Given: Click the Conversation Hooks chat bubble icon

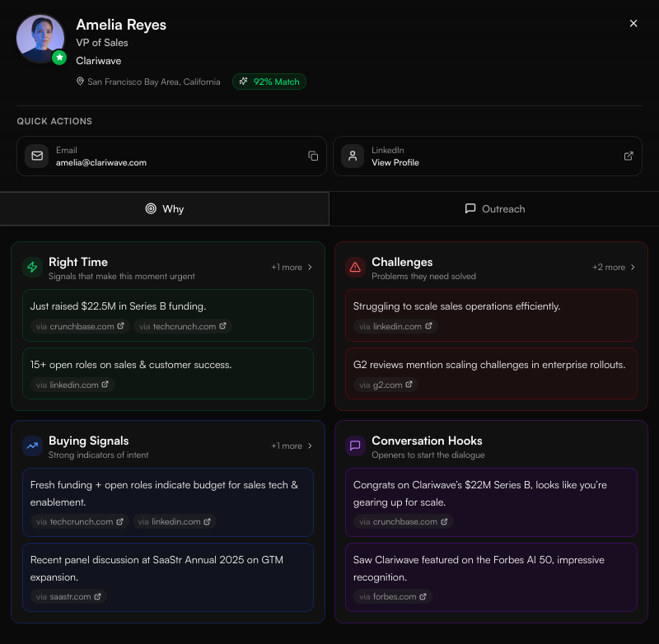Looking at the screenshot, I should click(x=355, y=446).
